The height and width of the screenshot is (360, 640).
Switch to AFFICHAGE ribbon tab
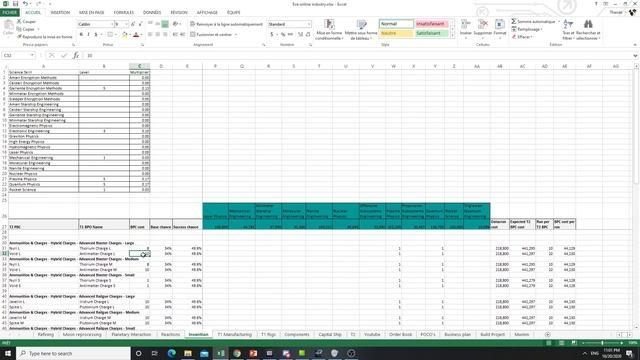[207, 13]
